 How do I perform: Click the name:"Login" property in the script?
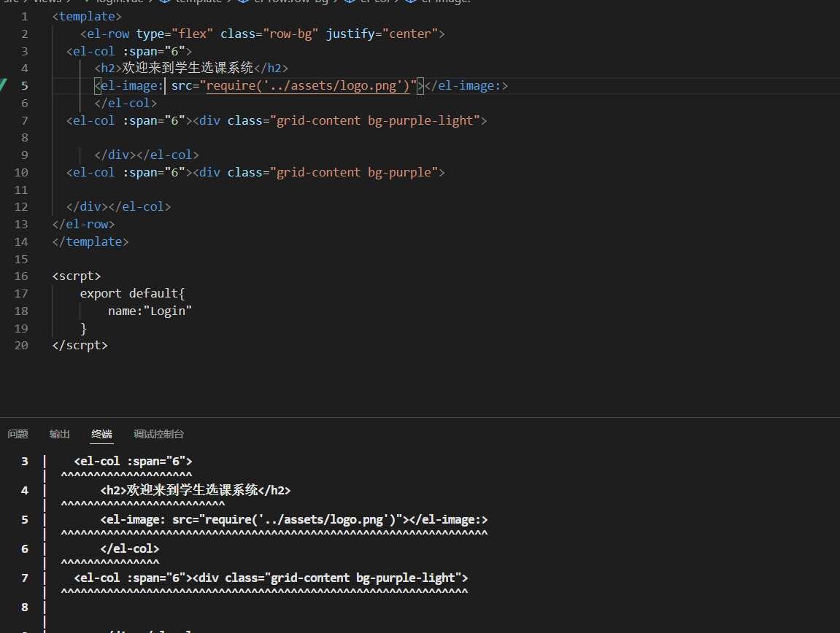pos(150,311)
